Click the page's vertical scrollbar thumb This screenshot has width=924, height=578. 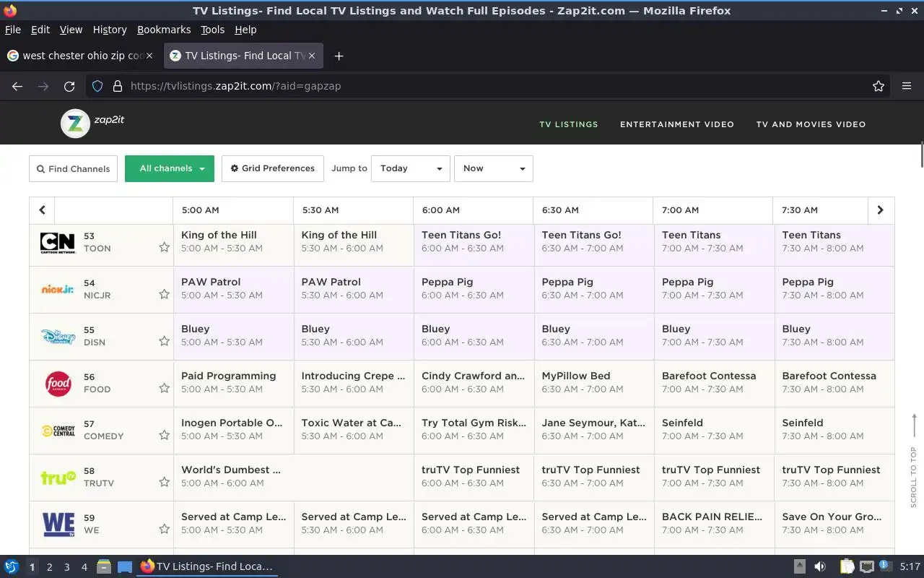coord(921,155)
